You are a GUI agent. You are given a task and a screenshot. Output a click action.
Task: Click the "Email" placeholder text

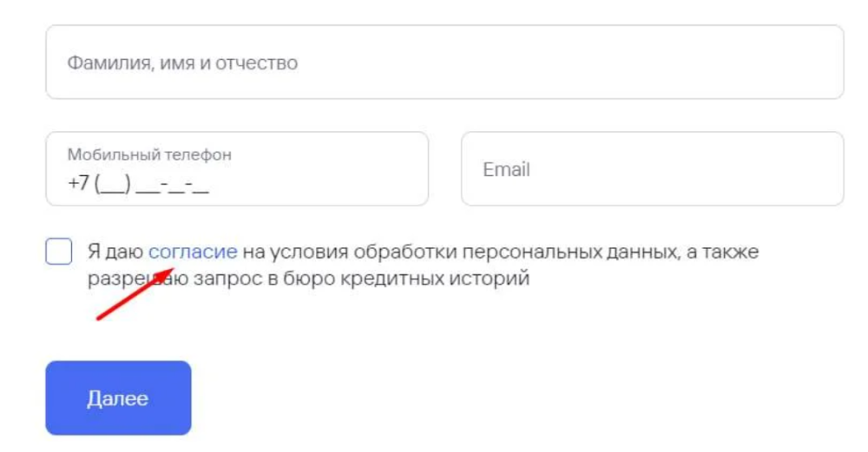pos(506,169)
